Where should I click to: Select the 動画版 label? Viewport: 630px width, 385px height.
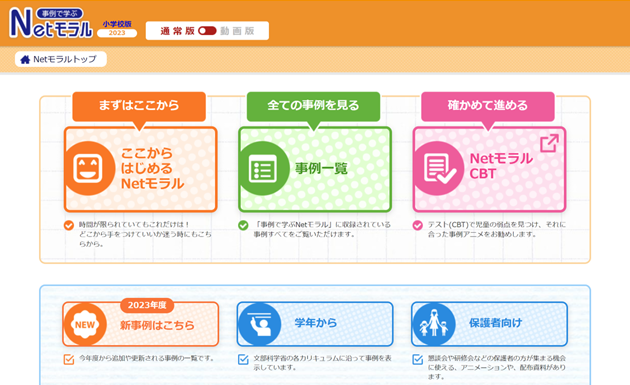pyautogui.click(x=237, y=31)
